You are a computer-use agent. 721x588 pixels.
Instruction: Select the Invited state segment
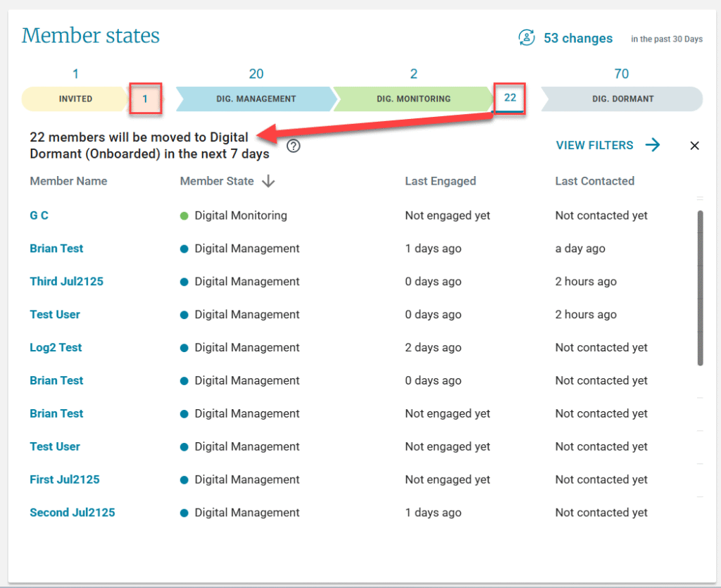click(75, 99)
